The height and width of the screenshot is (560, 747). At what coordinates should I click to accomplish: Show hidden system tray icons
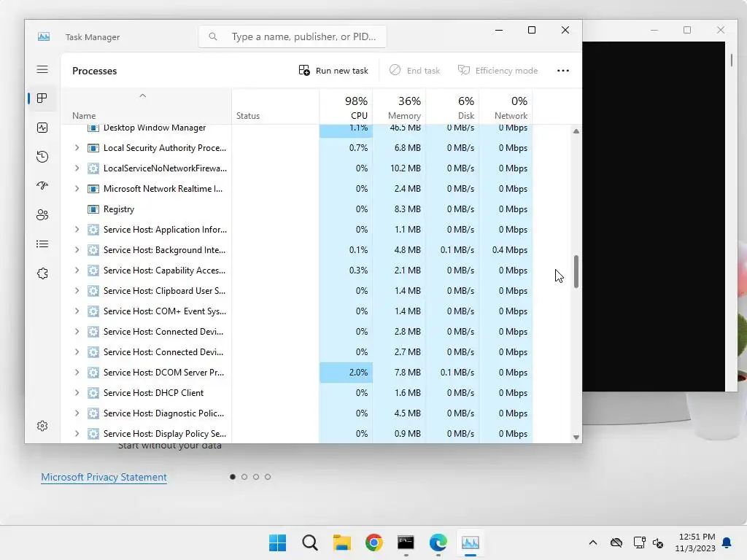[x=592, y=542]
